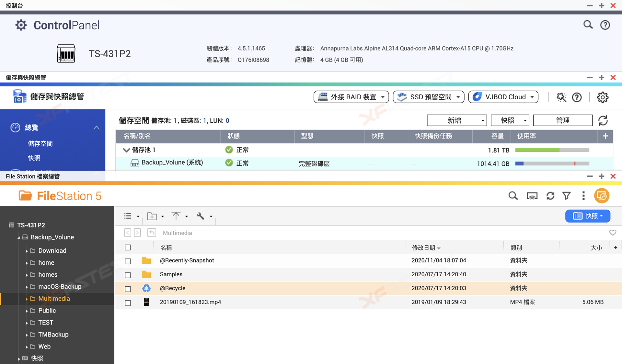The height and width of the screenshot is (364, 622).
Task: Expand the Download folder tree arrow
Action: click(27, 251)
